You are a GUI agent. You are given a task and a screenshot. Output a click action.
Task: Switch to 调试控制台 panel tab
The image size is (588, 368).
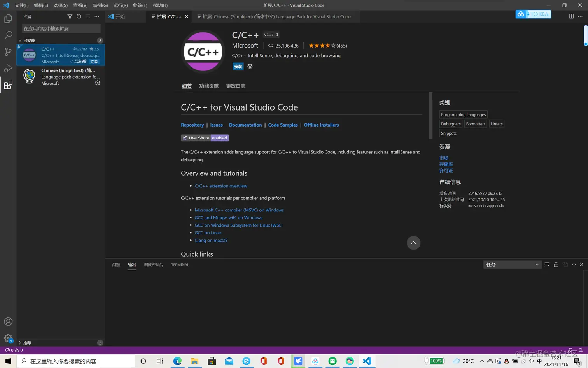[x=153, y=264]
